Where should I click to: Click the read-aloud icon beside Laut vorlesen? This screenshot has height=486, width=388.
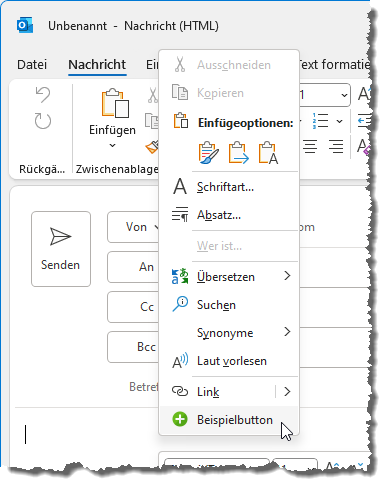tap(180, 360)
